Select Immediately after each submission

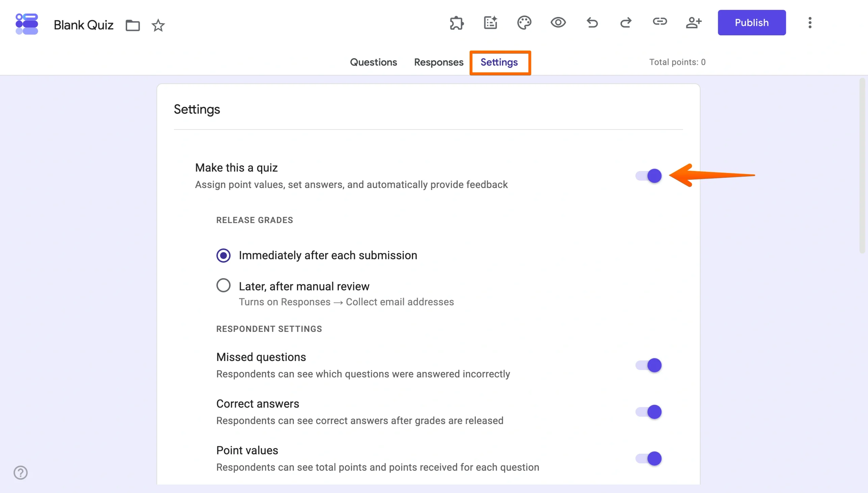[x=223, y=255]
